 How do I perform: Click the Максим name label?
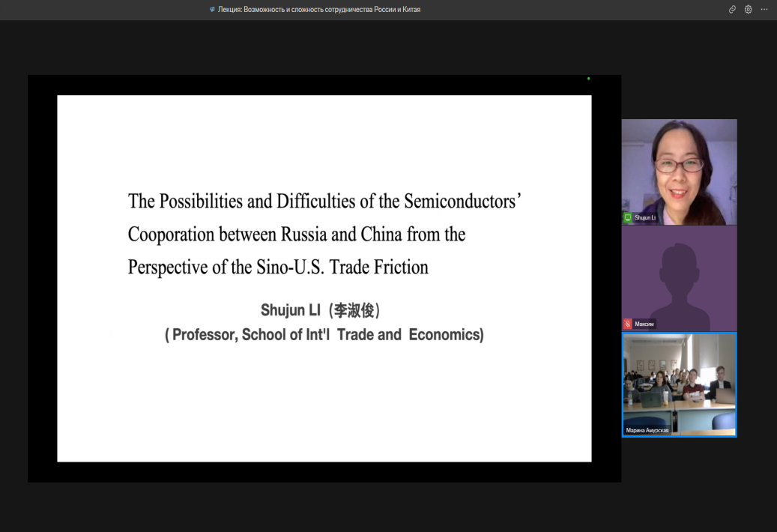click(644, 324)
